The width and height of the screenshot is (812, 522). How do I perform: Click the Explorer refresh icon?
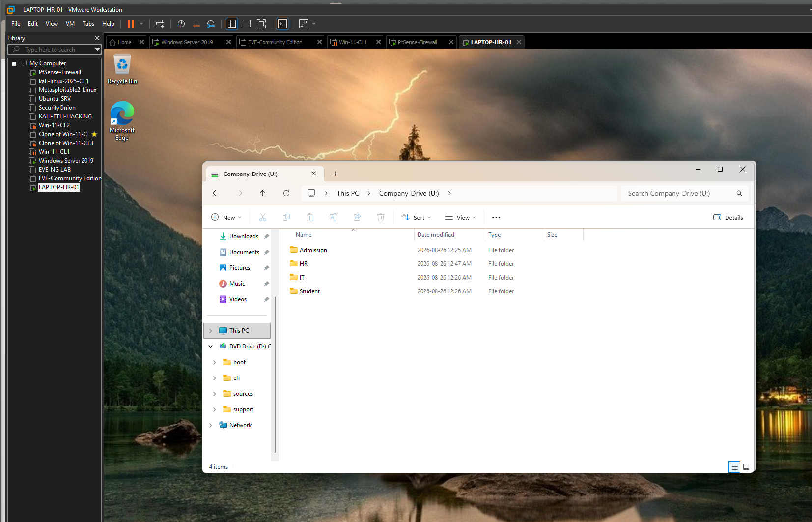(x=286, y=193)
